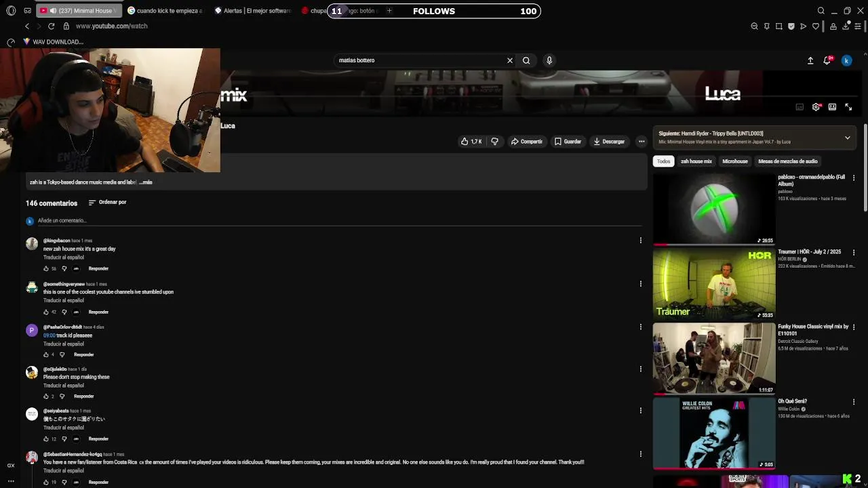Open more actions menu beside Descargar

point(641,142)
